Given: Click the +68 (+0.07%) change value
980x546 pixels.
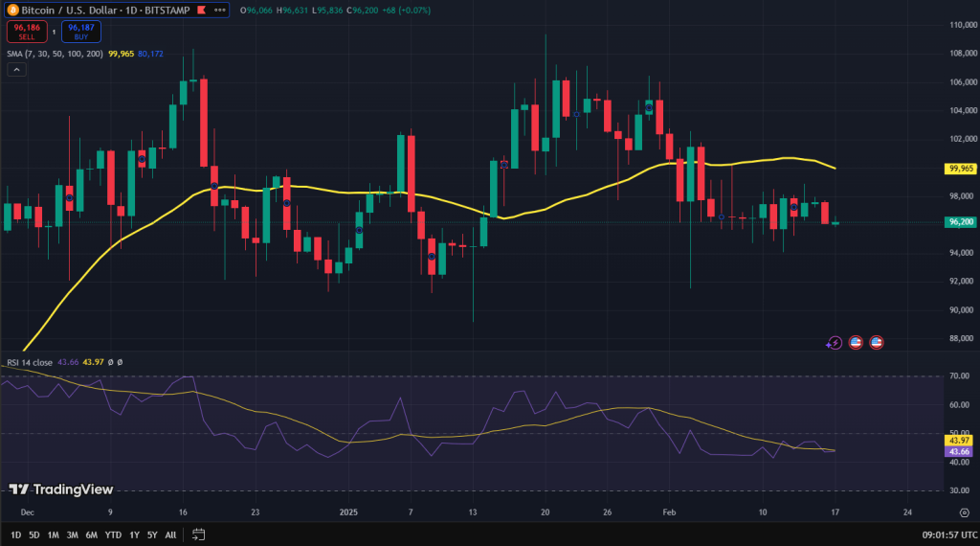Looking at the screenshot, I should pos(407,10).
